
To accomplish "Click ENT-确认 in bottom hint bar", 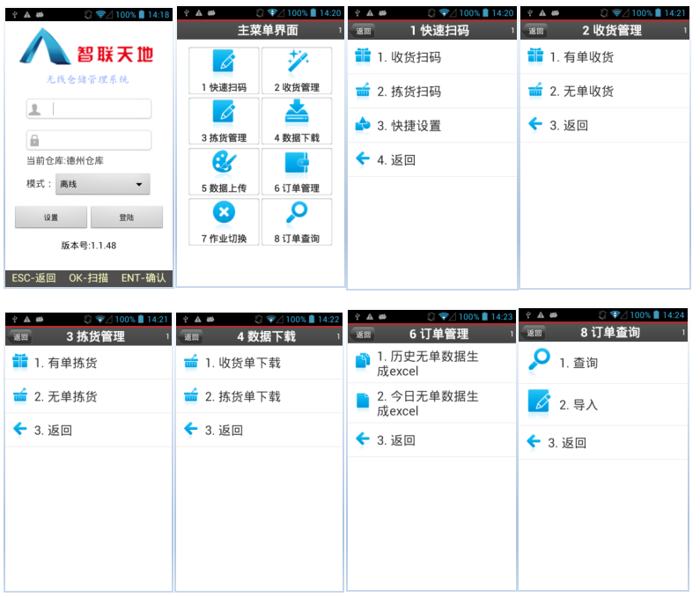I will [144, 277].
